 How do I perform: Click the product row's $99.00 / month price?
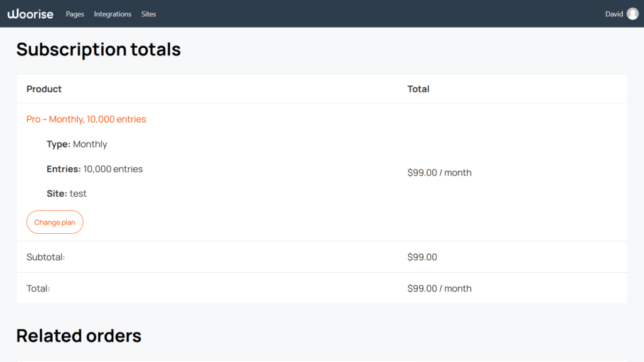(x=439, y=173)
